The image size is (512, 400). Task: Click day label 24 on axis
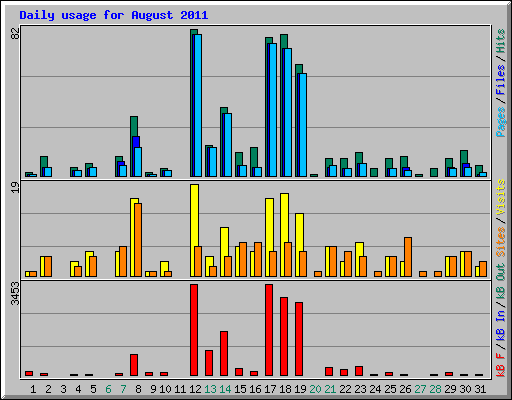click(375, 389)
